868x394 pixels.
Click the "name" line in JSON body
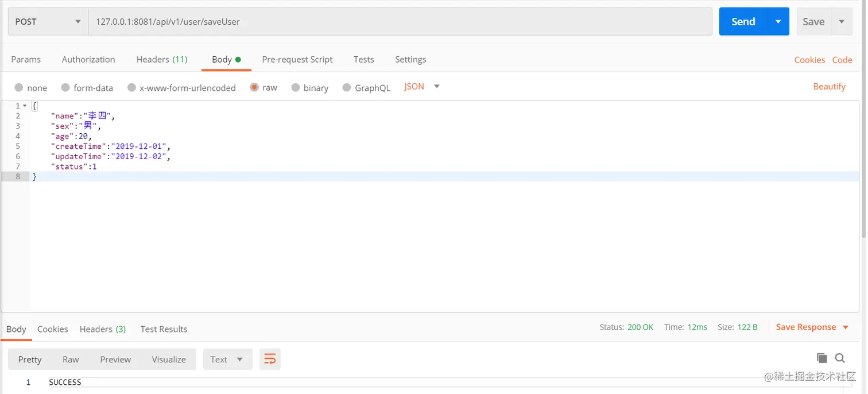(x=83, y=116)
